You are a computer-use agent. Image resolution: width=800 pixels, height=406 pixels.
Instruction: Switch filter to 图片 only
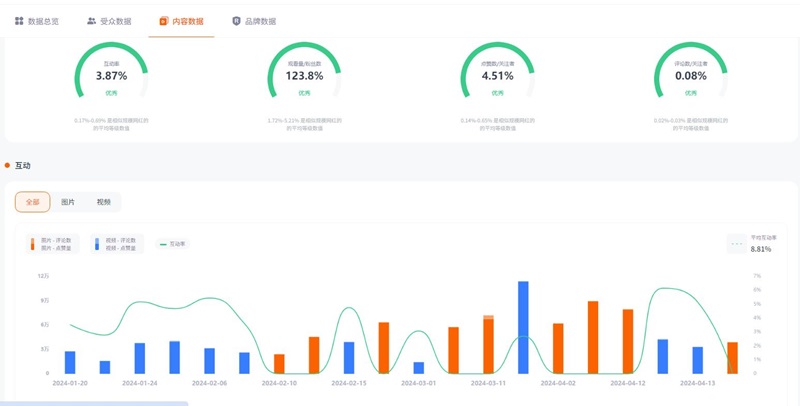point(68,202)
